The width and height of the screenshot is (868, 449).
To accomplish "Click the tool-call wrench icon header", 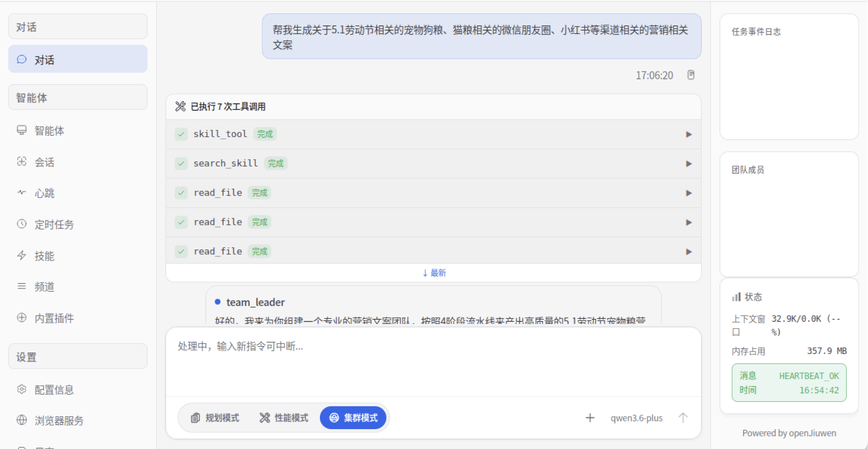I will click(x=180, y=106).
